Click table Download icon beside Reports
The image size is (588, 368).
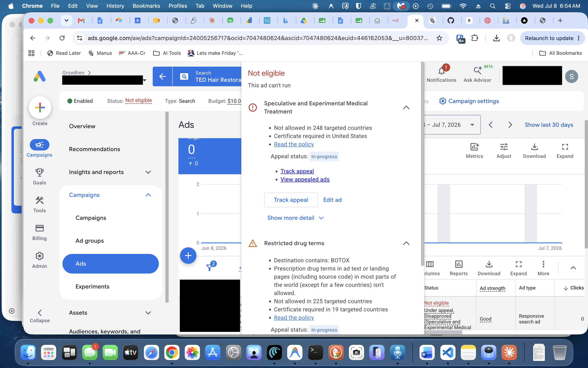pyautogui.click(x=489, y=264)
